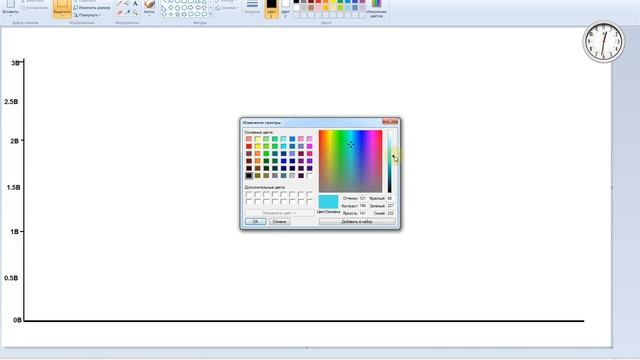Choose the six-point star shape

[x=184, y=14]
